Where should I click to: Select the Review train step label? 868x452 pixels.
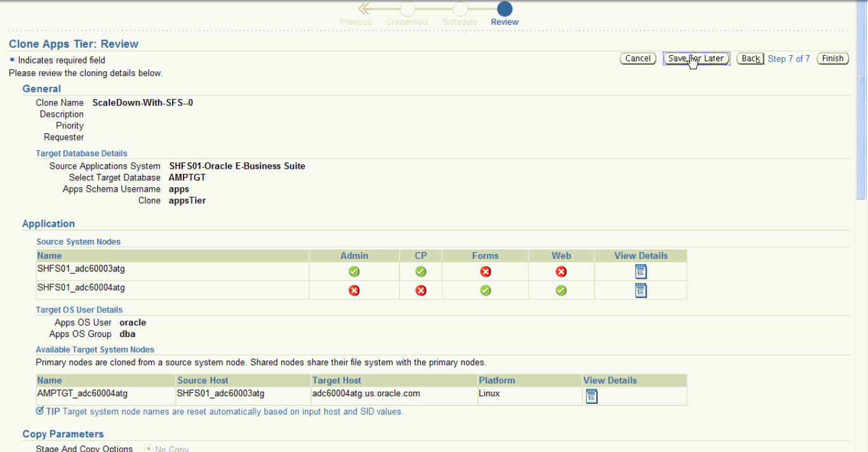point(505,22)
